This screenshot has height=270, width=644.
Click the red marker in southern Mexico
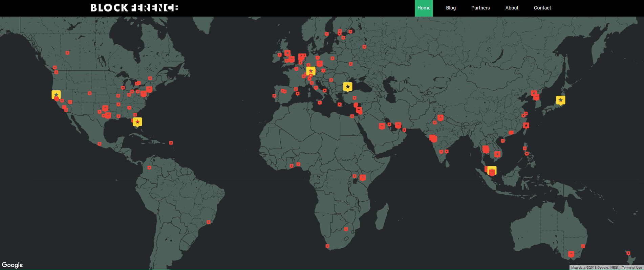pos(100,144)
